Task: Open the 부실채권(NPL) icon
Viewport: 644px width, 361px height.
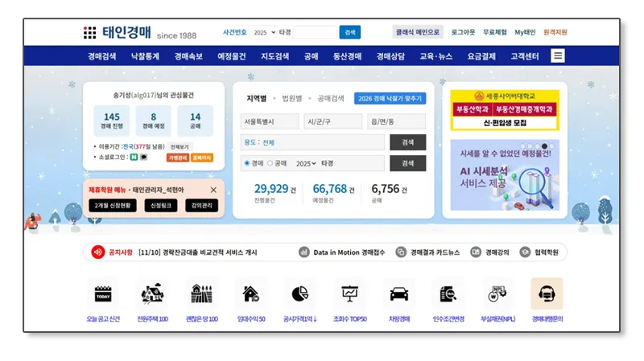Action: click(x=497, y=294)
